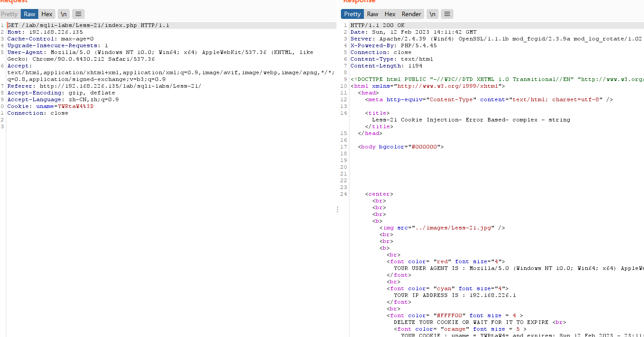Click the Date header in the response
The height and width of the screenshot is (337, 644).
pyautogui.click(x=413, y=32)
